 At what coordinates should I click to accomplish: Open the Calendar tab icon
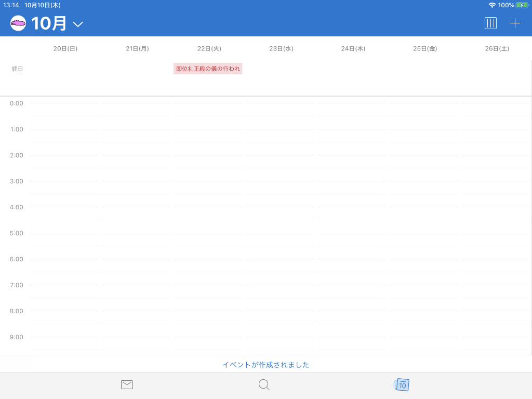[402, 385]
